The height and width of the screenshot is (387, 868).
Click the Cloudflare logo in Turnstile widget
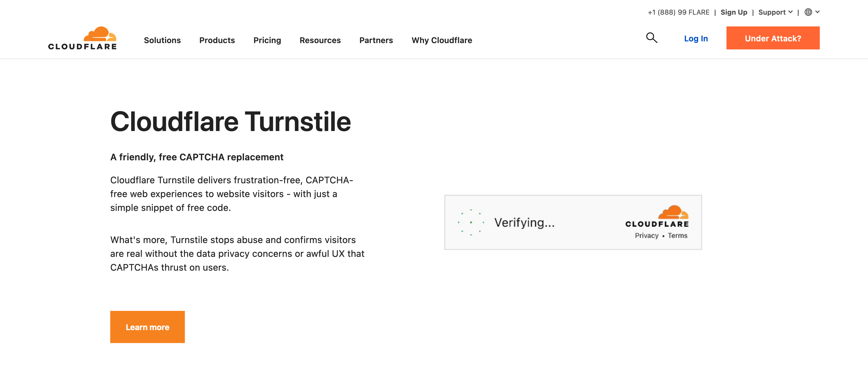click(657, 216)
